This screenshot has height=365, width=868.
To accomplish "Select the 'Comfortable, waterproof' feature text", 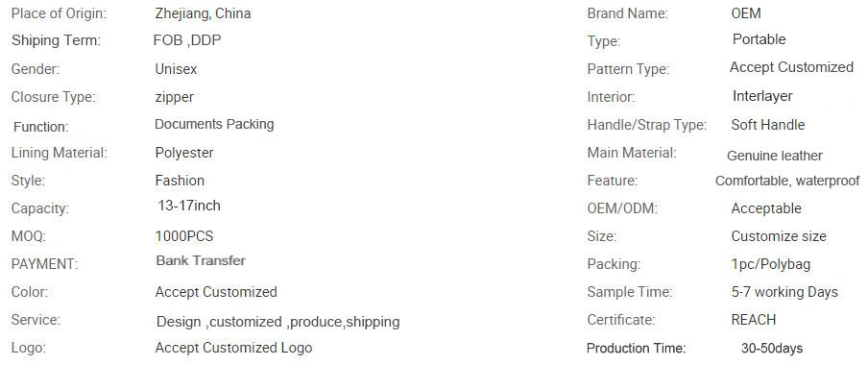I will 787,182.
